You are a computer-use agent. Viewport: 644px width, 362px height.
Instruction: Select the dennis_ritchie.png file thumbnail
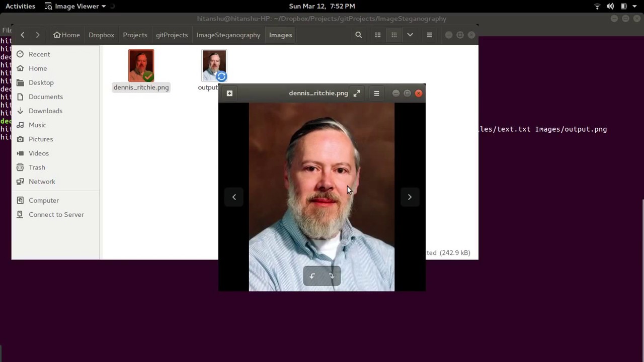tap(141, 65)
